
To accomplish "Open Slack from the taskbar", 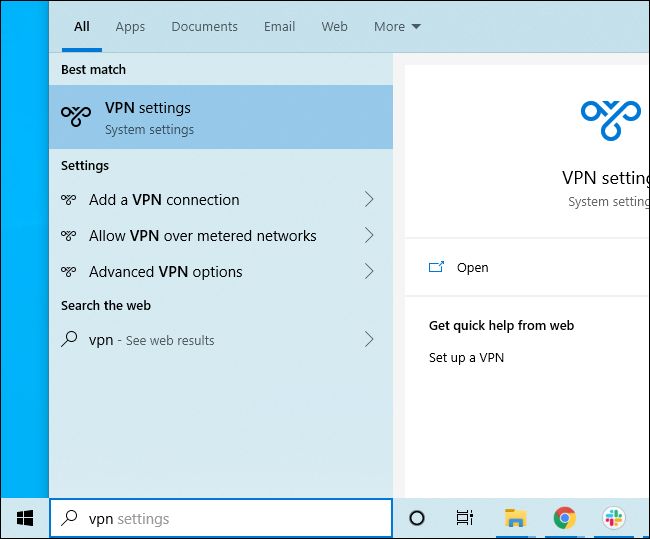I will [614, 518].
